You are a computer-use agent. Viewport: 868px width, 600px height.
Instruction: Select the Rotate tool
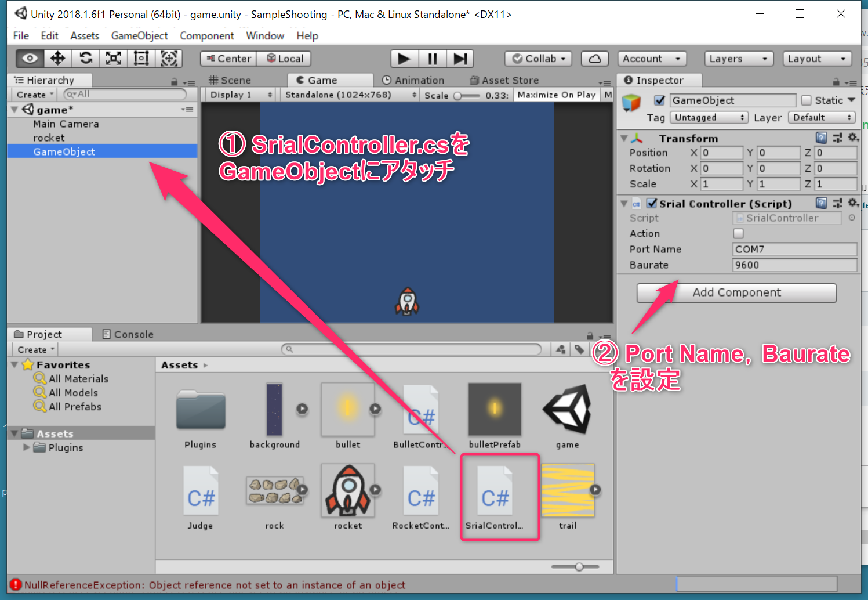point(86,59)
